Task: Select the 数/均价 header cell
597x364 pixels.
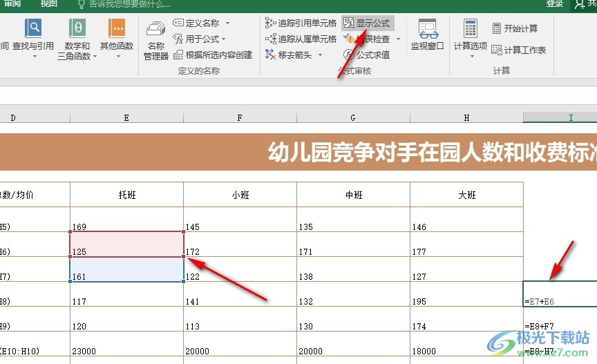Action: point(35,195)
